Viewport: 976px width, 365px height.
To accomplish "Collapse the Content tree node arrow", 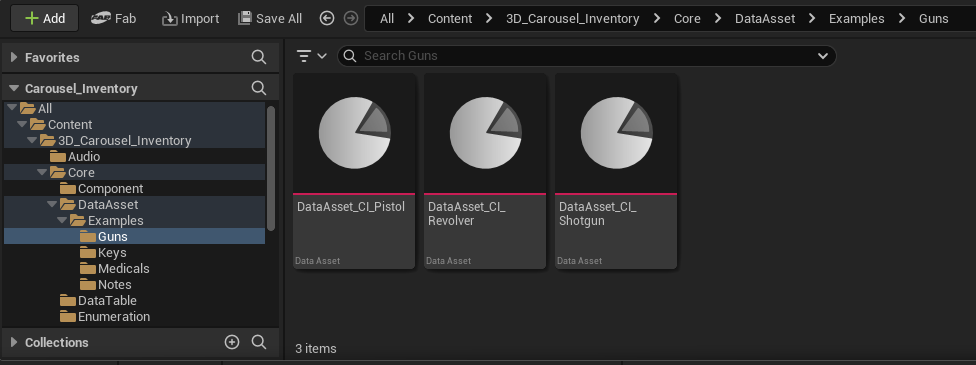I will coord(22,125).
